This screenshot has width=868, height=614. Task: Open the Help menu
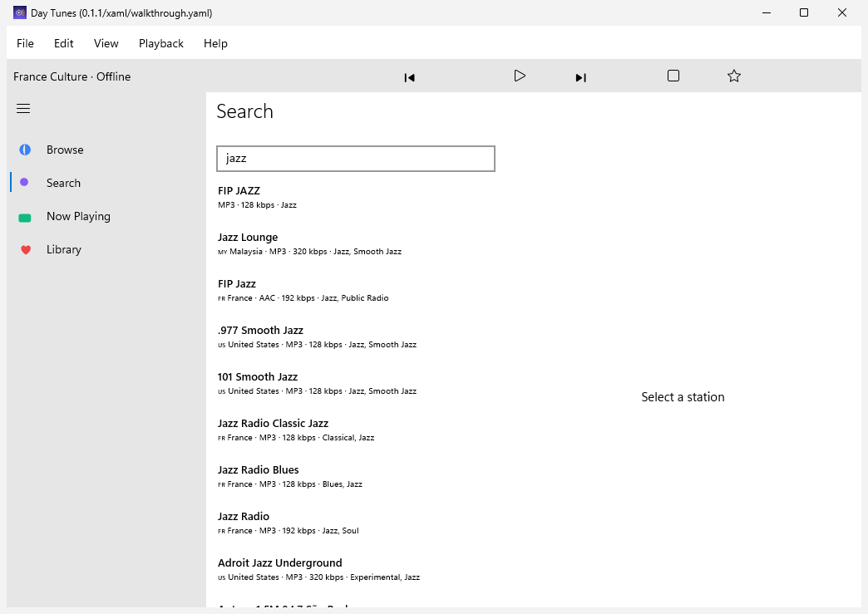[215, 43]
